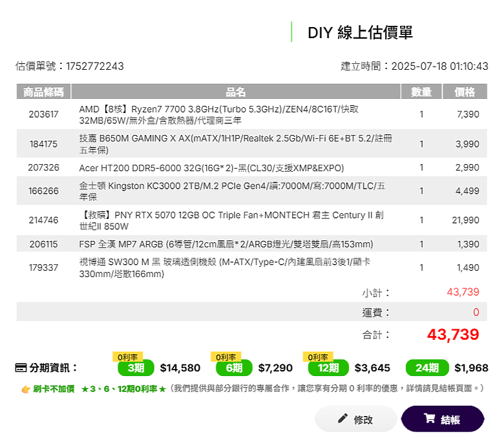
Task: Select the 6期 installment badge
Action: tap(234, 368)
